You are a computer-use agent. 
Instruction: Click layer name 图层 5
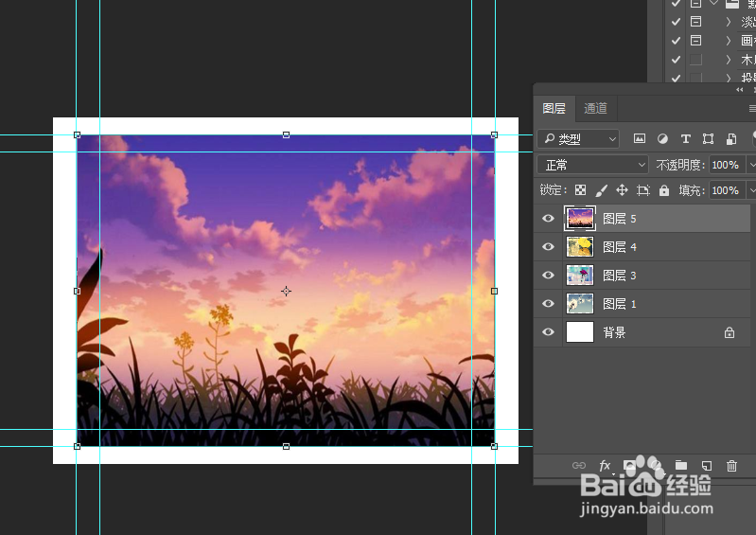point(620,219)
